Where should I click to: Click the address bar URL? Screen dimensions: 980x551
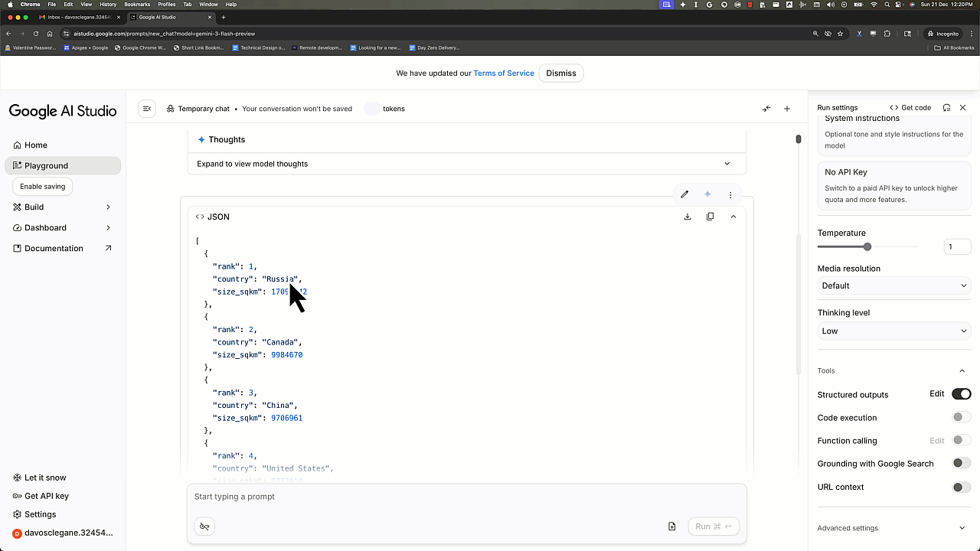coord(165,34)
